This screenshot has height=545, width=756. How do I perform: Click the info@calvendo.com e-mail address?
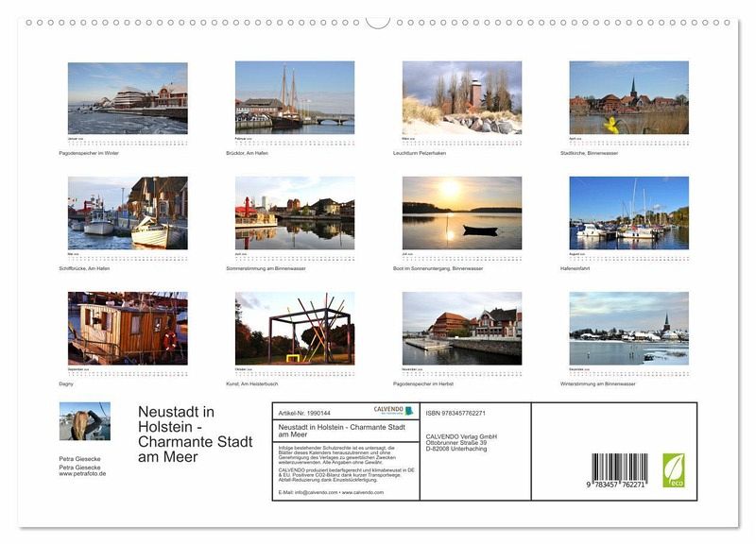point(317,492)
